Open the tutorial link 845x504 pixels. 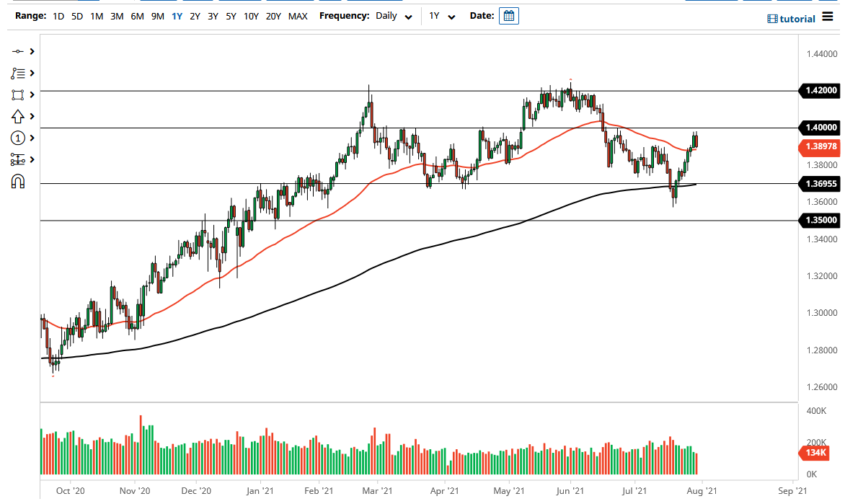point(791,19)
